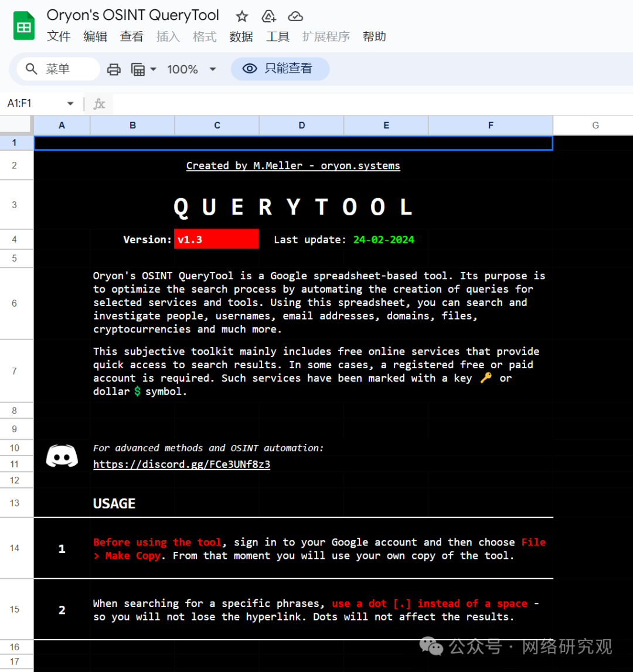Click the Google Sheets home logo
The height and width of the screenshot is (672, 633).
(x=24, y=26)
